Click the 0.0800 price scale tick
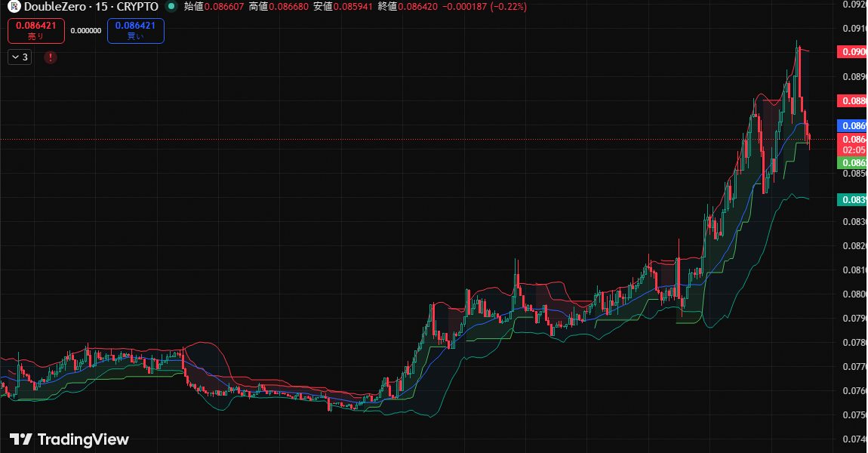This screenshot has width=868, height=453. (854, 294)
